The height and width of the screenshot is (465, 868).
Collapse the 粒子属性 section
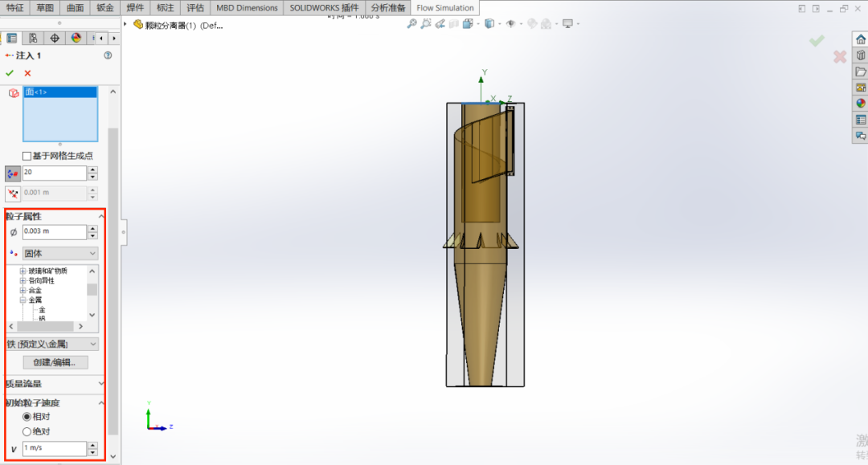(x=101, y=216)
